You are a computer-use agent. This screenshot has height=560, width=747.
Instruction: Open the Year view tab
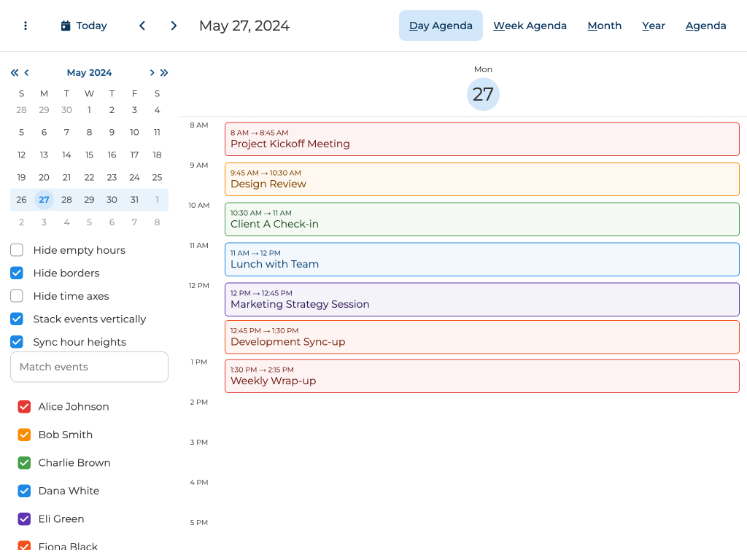pos(653,26)
